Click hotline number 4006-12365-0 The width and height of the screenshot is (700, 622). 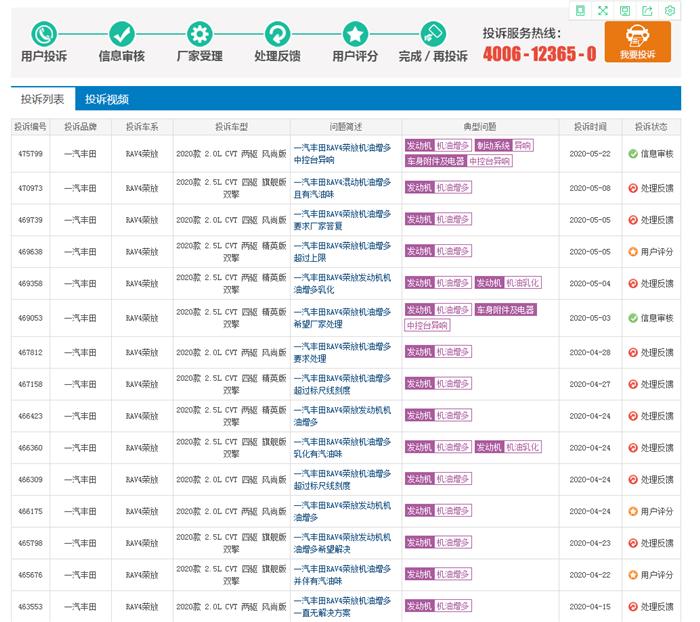coord(539,54)
